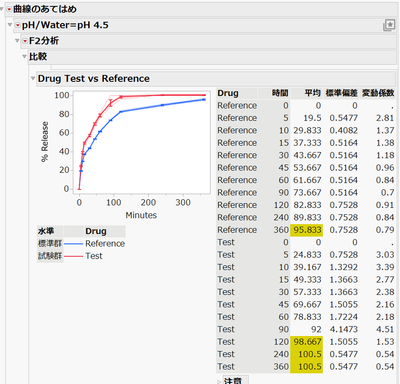Click the star bookmark icon at right of pH/Water header
The image size is (400, 384).
[x=389, y=25]
